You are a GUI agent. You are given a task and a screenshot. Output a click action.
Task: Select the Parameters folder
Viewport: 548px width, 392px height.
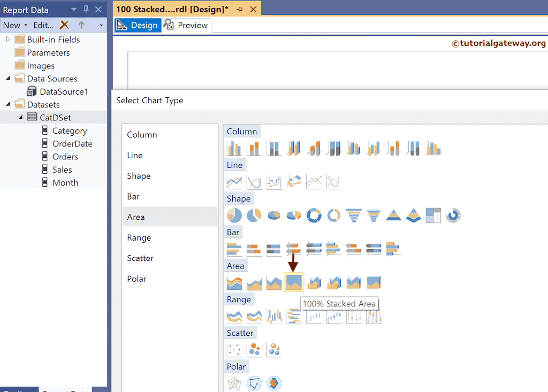48,52
